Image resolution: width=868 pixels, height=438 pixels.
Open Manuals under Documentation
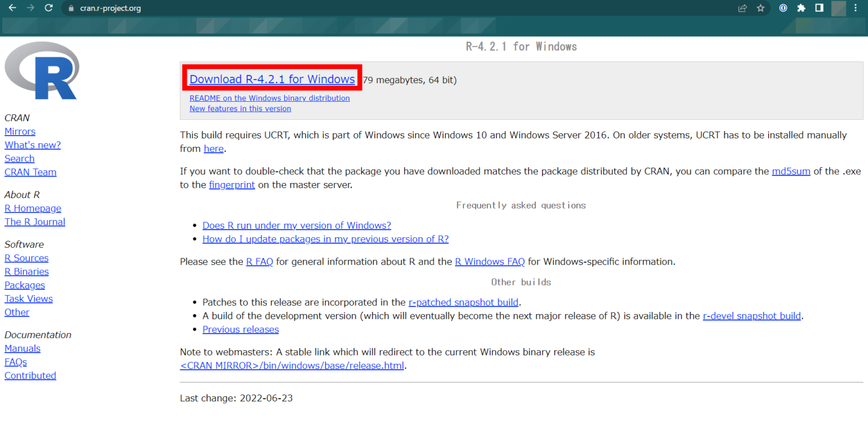click(x=22, y=348)
